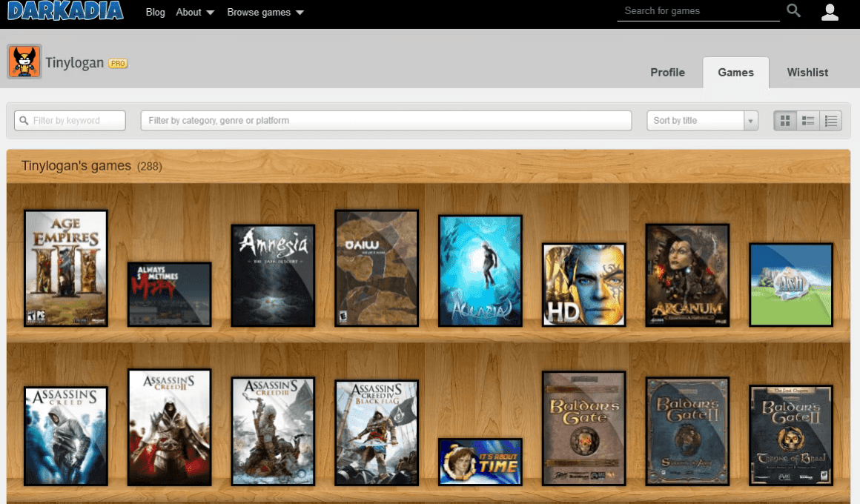Open Baldur's Gate II Shadows of Amn cover
The image size is (860, 504).
pyautogui.click(x=687, y=431)
